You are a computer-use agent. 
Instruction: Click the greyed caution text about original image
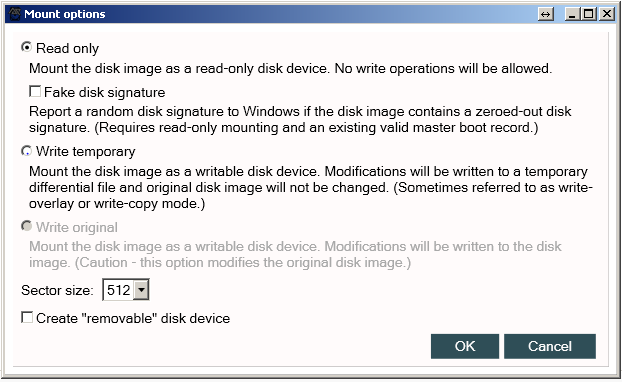[295, 254]
